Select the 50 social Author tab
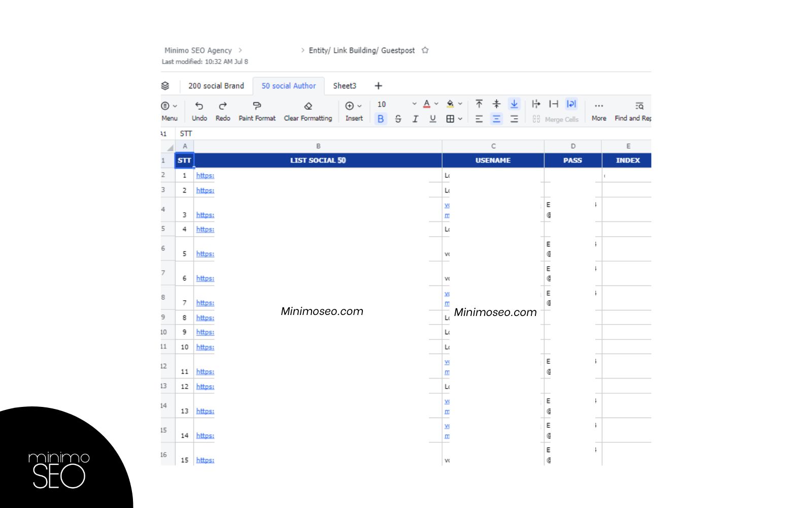This screenshot has height=508, width=812. coord(289,86)
